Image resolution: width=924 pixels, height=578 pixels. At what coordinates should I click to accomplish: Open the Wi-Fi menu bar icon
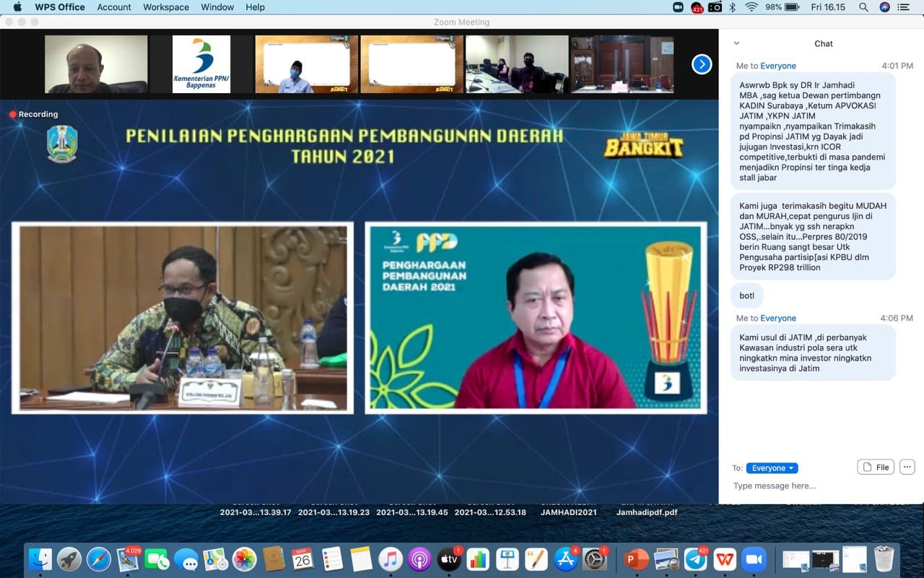[x=751, y=7]
